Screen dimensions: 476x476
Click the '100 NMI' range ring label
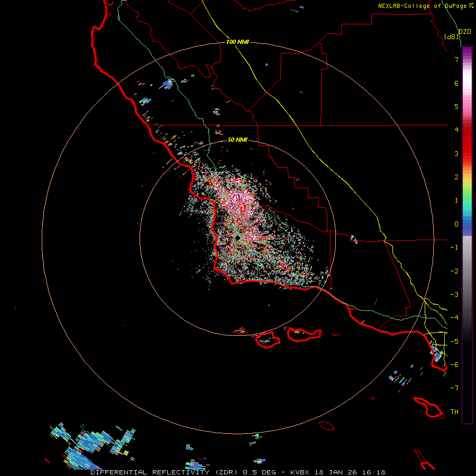[237, 42]
